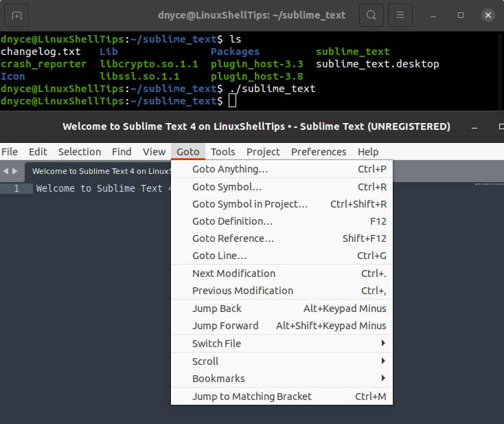Screen dimensions: 504x424
Task: Open the terminal hamburger menu
Action: [x=400, y=15]
